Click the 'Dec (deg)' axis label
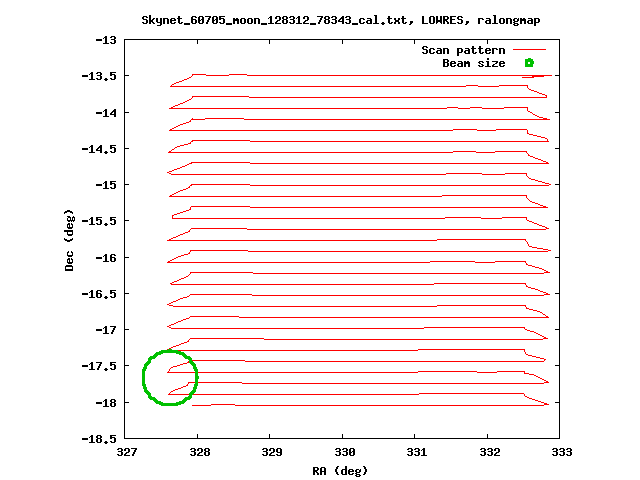 [69, 240]
